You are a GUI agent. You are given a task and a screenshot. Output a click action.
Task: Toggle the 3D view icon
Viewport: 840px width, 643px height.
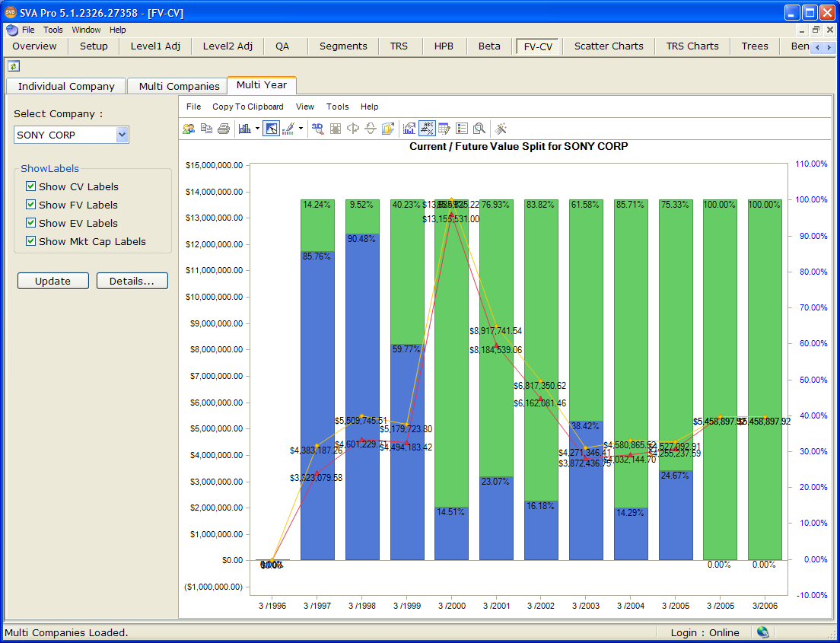click(x=318, y=129)
